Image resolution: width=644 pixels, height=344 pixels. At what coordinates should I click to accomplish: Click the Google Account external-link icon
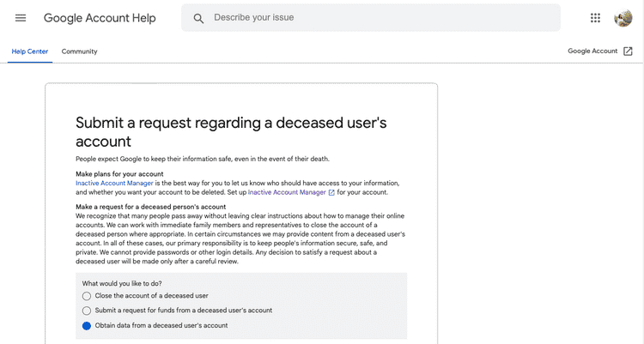pos(628,51)
